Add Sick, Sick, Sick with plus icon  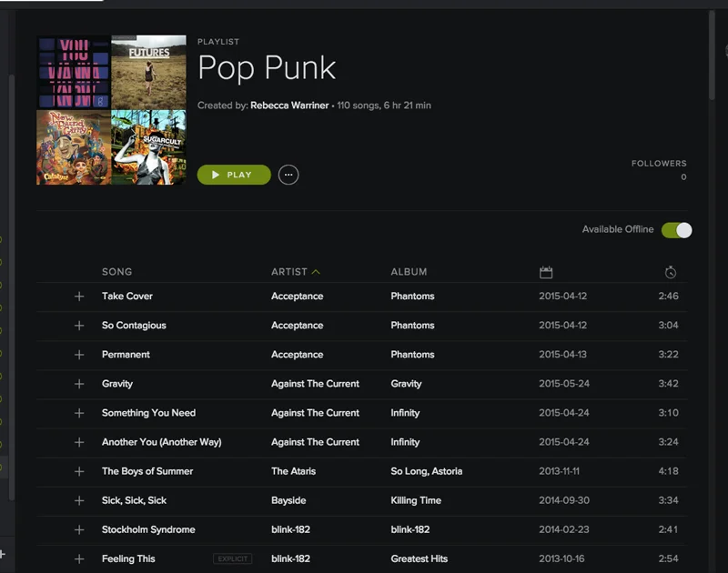79,500
